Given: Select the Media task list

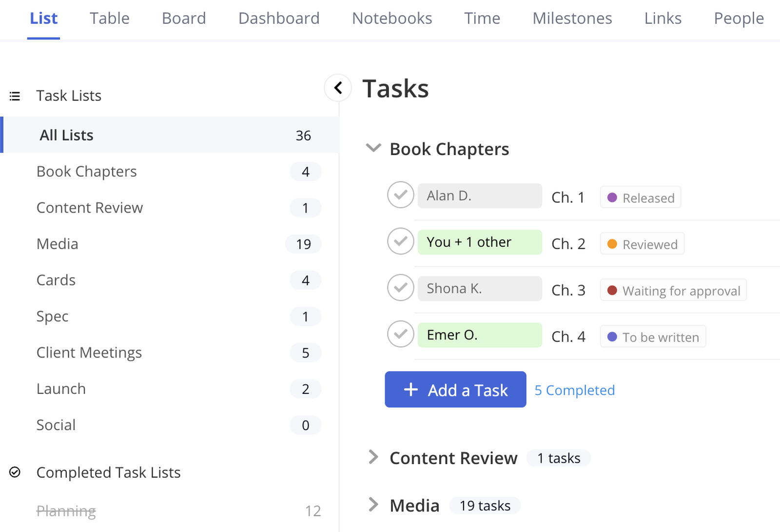Looking at the screenshot, I should click(57, 243).
